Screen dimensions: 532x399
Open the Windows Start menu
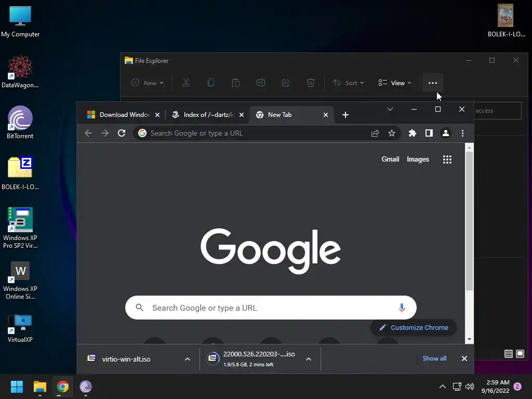pos(17,387)
